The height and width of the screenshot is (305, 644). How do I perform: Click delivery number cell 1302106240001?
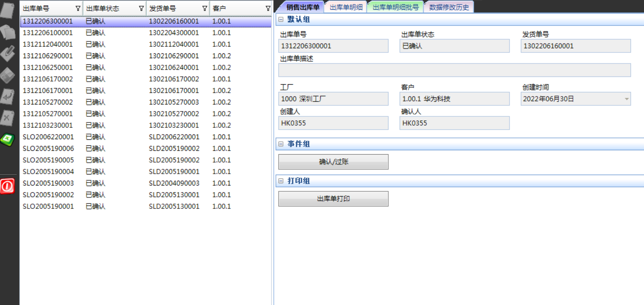(x=174, y=67)
